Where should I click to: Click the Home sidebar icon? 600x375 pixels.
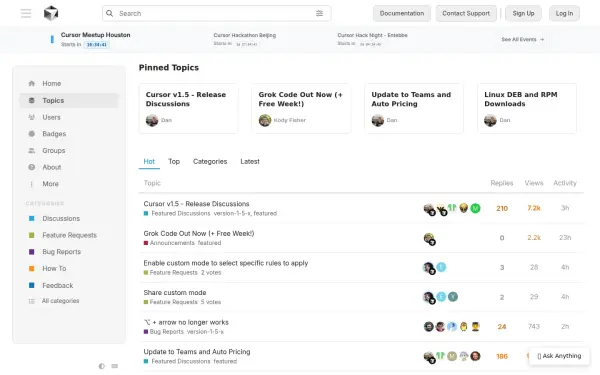pos(32,83)
